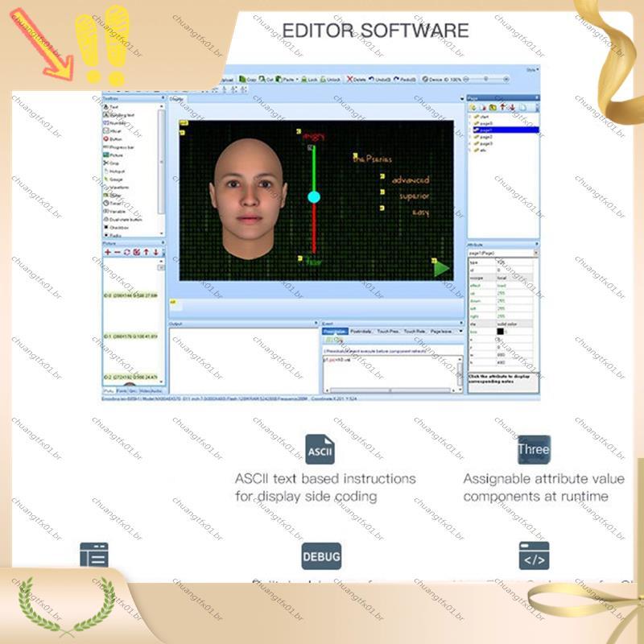The width and height of the screenshot is (644, 644).
Task: Add a Timer component from the Toolbox
Action: pos(113,203)
